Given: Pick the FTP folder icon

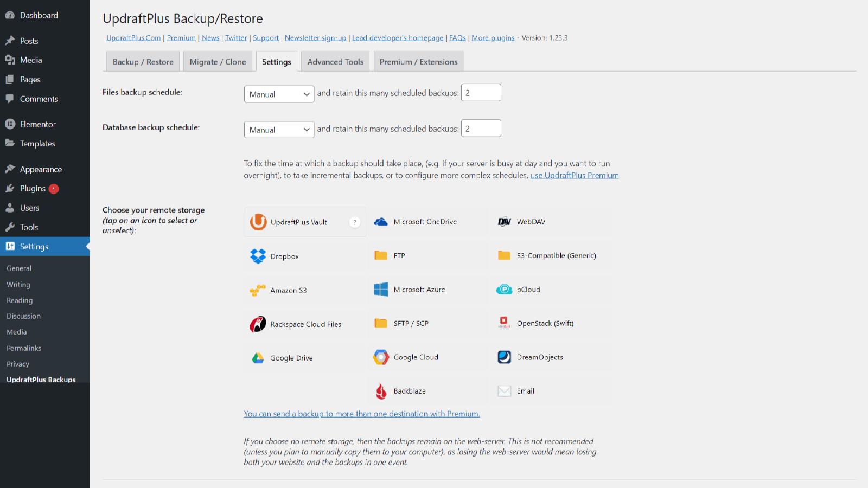Looking at the screenshot, I should (x=381, y=255).
